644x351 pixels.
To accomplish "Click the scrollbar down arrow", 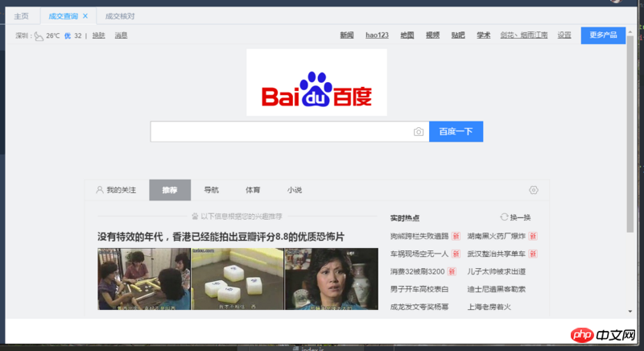I will (x=630, y=312).
